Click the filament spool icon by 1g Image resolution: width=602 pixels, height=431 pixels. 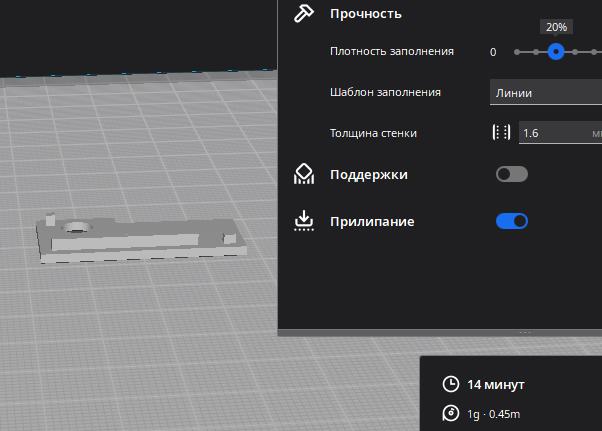[x=451, y=413]
